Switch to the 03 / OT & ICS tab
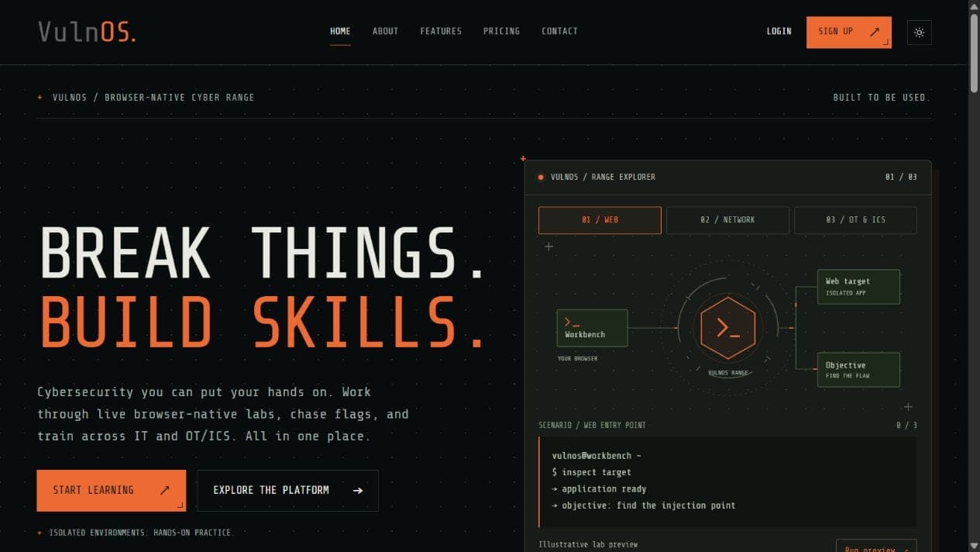 click(x=855, y=220)
